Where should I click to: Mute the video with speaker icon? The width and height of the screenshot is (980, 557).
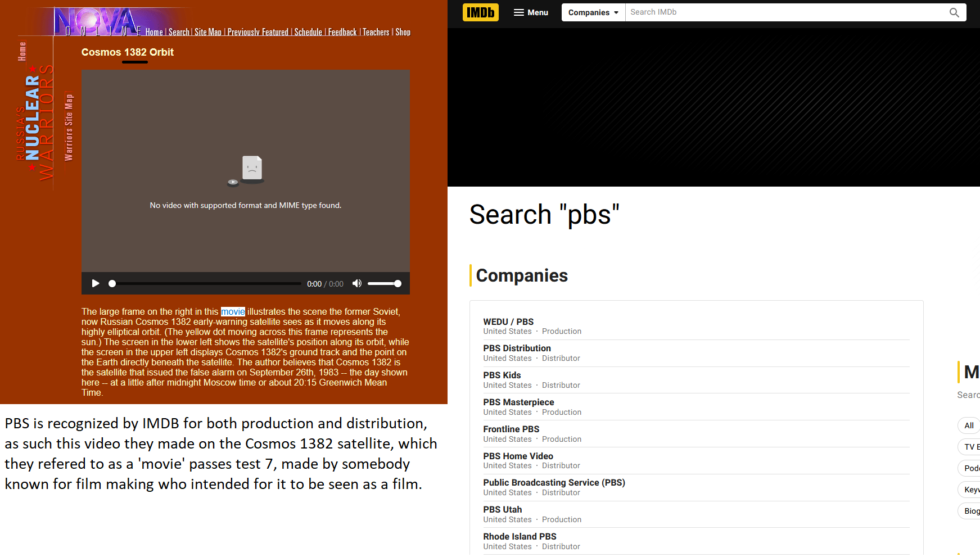click(x=357, y=283)
